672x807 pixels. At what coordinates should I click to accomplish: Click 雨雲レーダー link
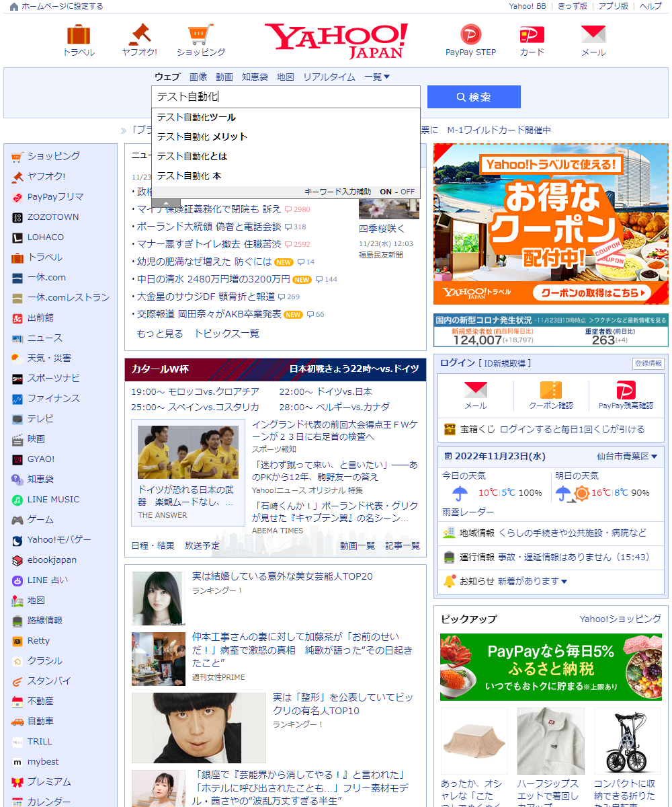tap(468, 512)
